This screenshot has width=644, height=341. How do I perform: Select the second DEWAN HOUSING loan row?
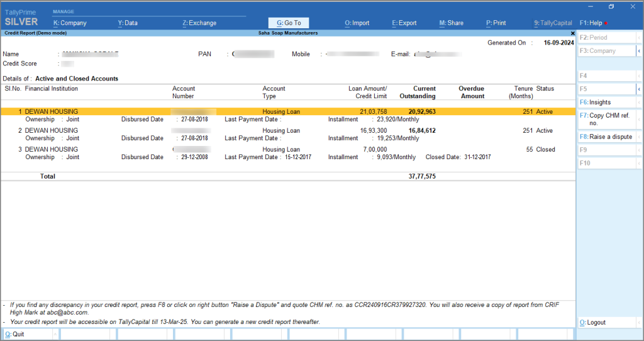pyautogui.click(x=52, y=131)
